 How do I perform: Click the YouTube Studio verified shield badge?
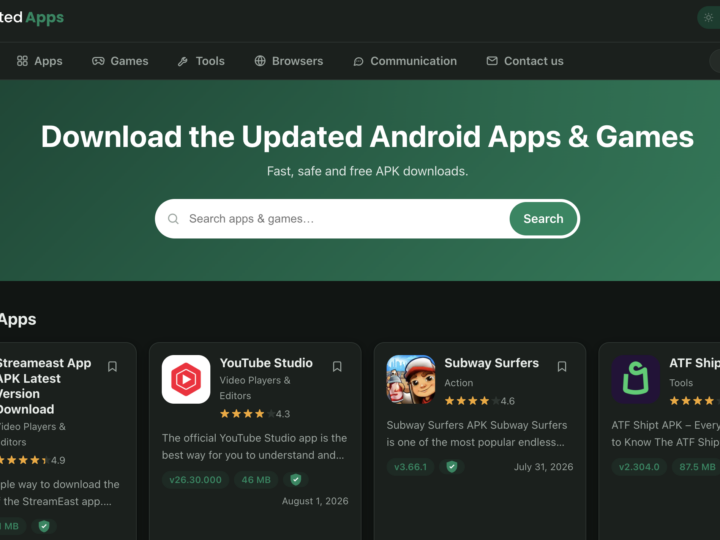tap(296, 480)
